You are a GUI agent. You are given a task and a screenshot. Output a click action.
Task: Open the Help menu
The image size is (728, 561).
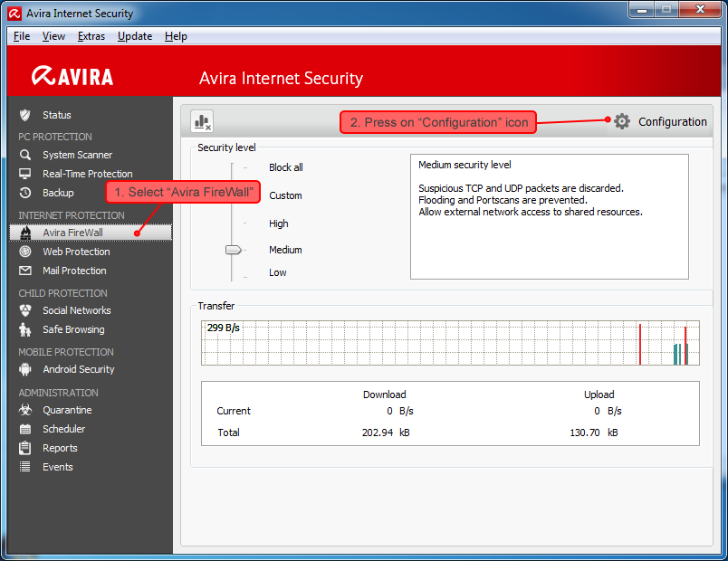[176, 36]
